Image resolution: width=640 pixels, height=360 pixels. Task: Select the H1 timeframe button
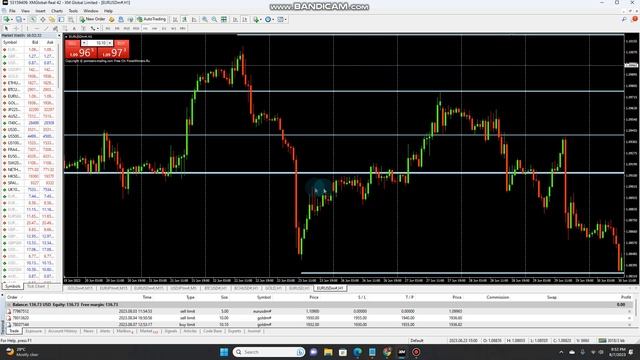click(145, 28)
